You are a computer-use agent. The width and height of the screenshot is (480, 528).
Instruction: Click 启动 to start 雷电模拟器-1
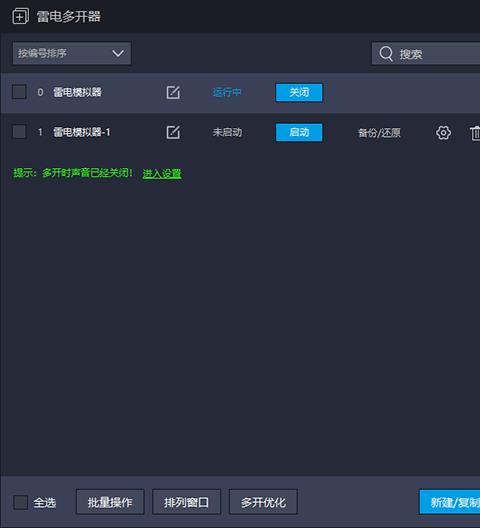[299, 132]
